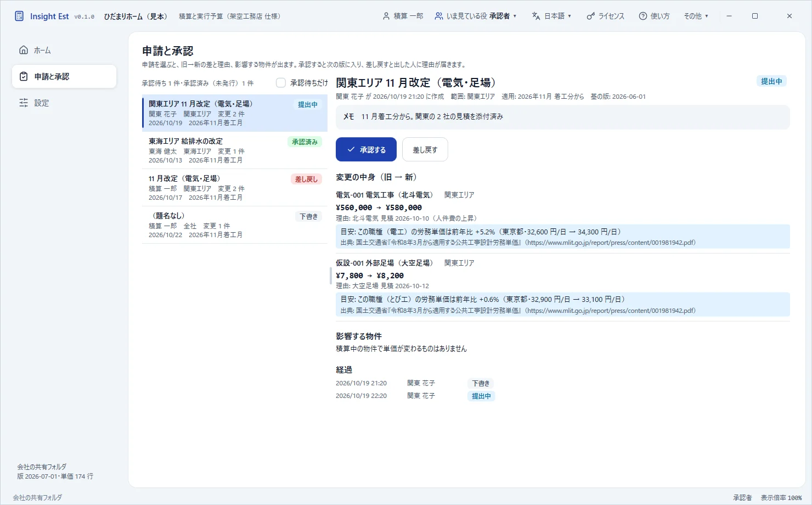Click the 差し戻す button

pyautogui.click(x=425, y=149)
